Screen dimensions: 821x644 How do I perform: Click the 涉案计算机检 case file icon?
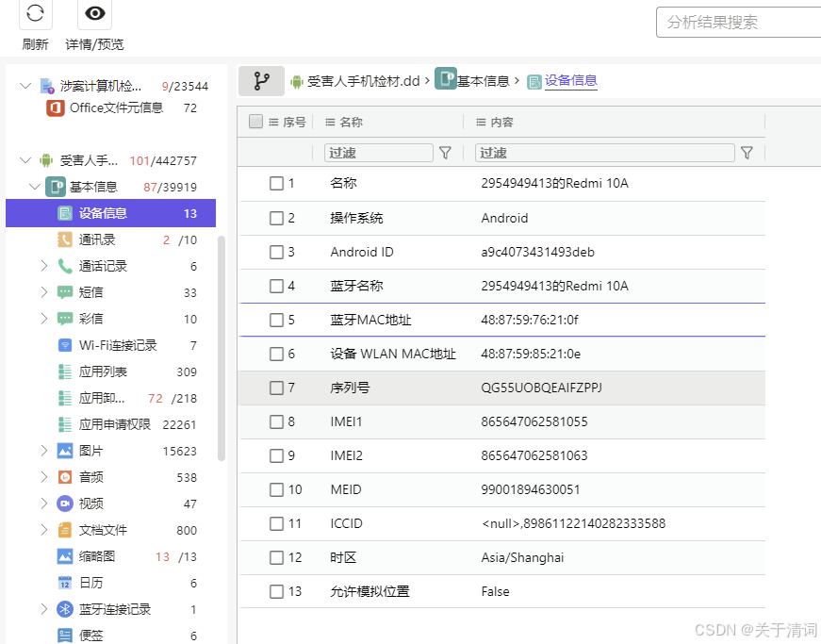pyautogui.click(x=47, y=86)
